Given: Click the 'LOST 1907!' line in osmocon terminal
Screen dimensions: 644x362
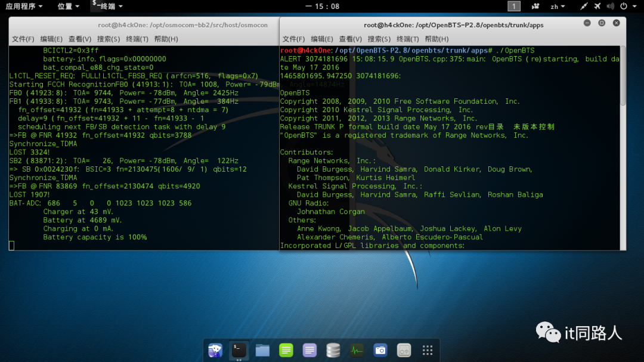Looking at the screenshot, I should [x=30, y=195].
